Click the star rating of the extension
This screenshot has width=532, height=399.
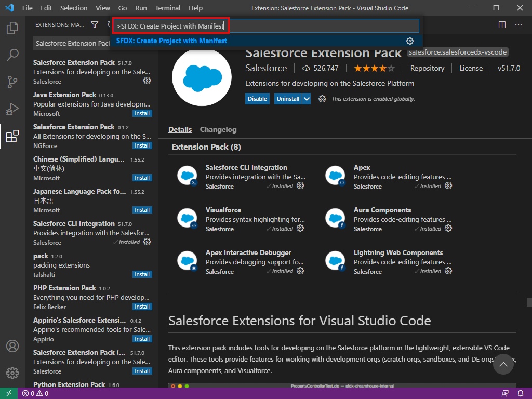click(374, 69)
